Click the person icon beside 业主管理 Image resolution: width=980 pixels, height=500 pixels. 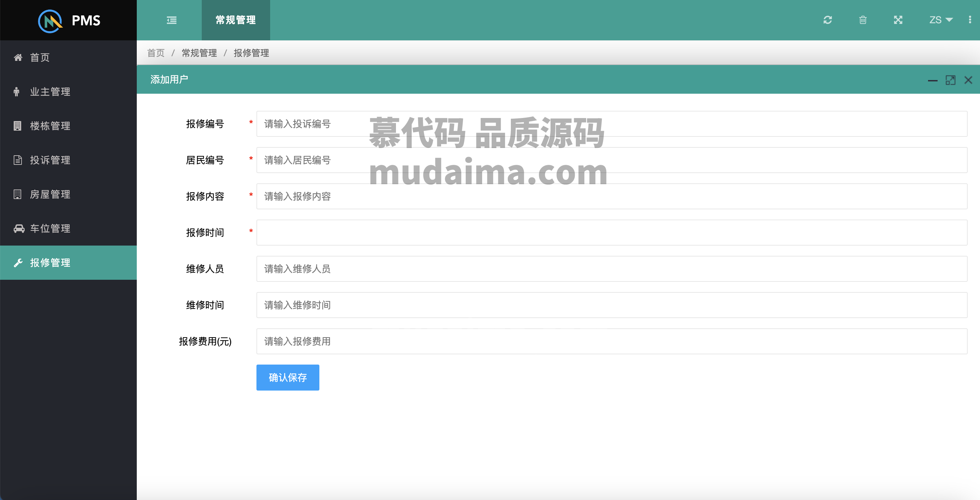point(16,92)
